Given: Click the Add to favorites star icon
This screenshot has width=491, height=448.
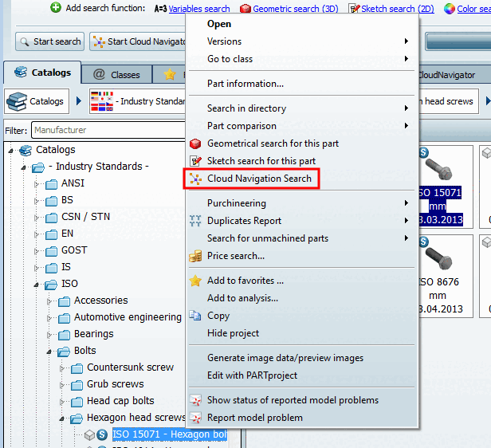Looking at the screenshot, I should pos(195,281).
